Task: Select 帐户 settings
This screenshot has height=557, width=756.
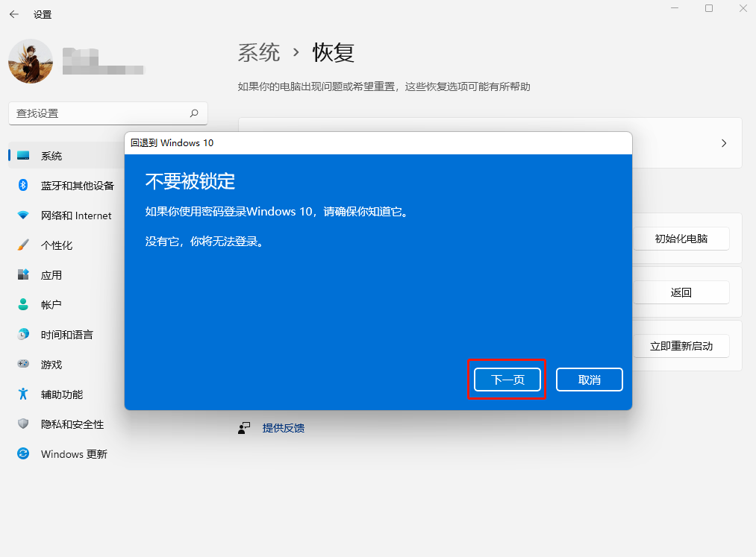Action: point(52,304)
